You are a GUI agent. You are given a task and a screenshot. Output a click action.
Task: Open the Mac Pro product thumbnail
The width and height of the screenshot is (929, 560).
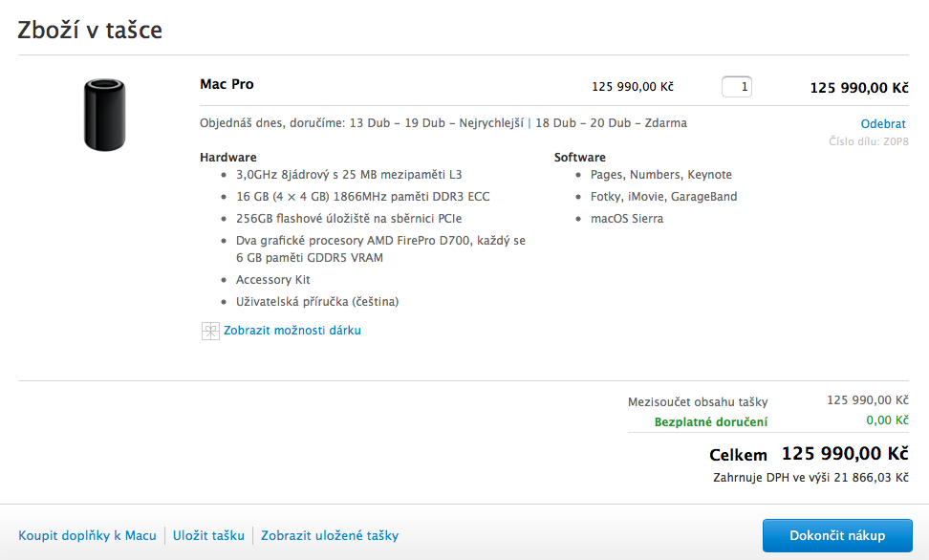105,115
